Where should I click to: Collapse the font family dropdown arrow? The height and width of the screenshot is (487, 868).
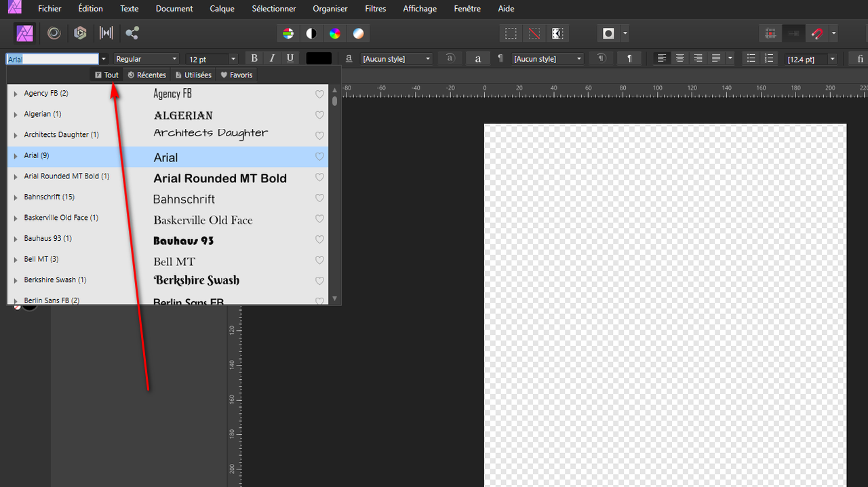pos(104,59)
